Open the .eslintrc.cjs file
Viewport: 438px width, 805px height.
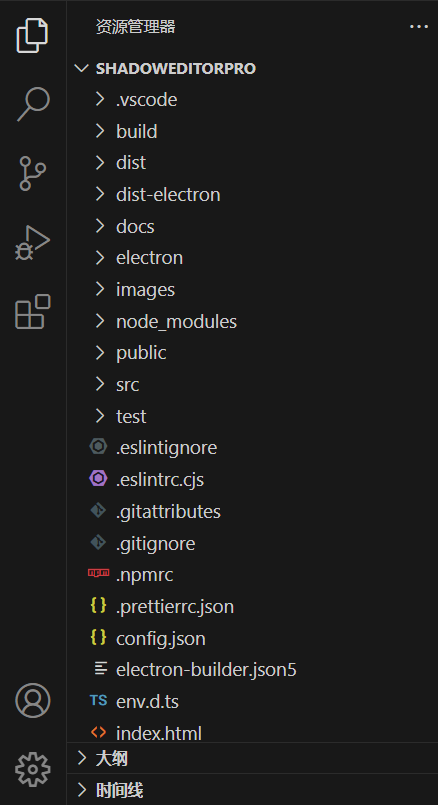pos(252,480)
